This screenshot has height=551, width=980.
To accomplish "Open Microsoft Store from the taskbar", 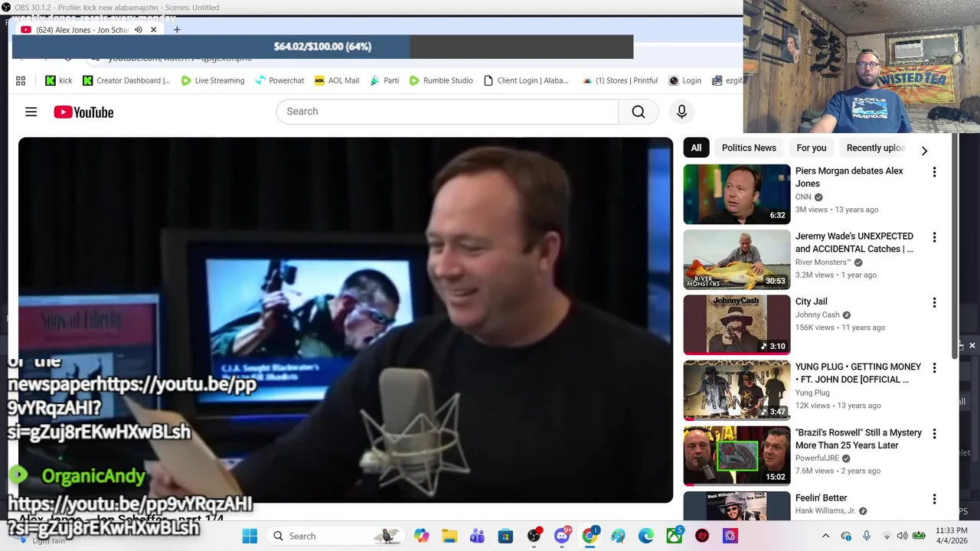I will point(505,536).
